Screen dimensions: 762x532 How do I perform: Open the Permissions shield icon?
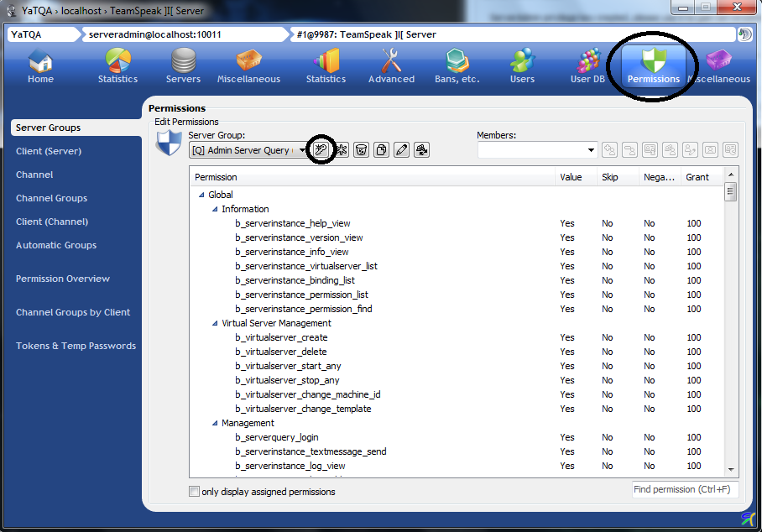654,66
